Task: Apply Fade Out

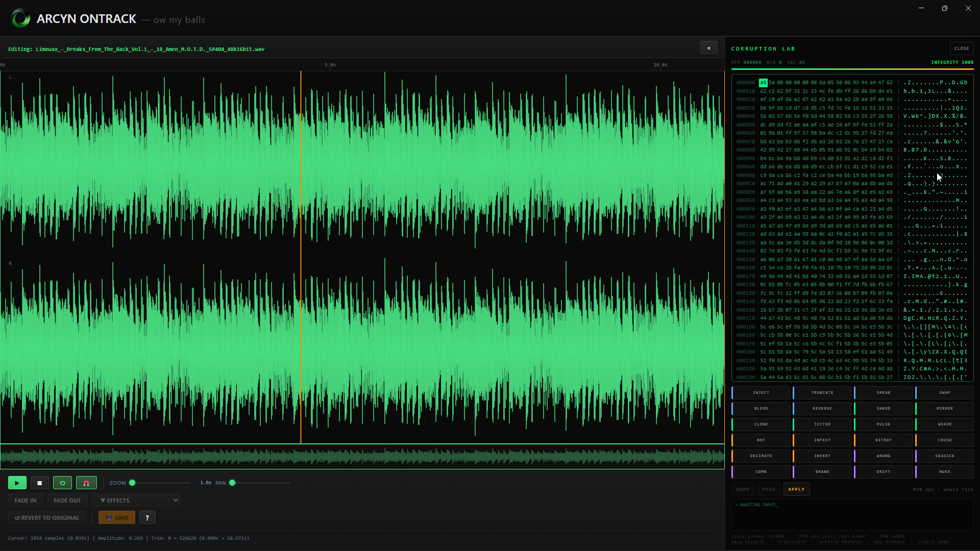Action: [x=67, y=500]
